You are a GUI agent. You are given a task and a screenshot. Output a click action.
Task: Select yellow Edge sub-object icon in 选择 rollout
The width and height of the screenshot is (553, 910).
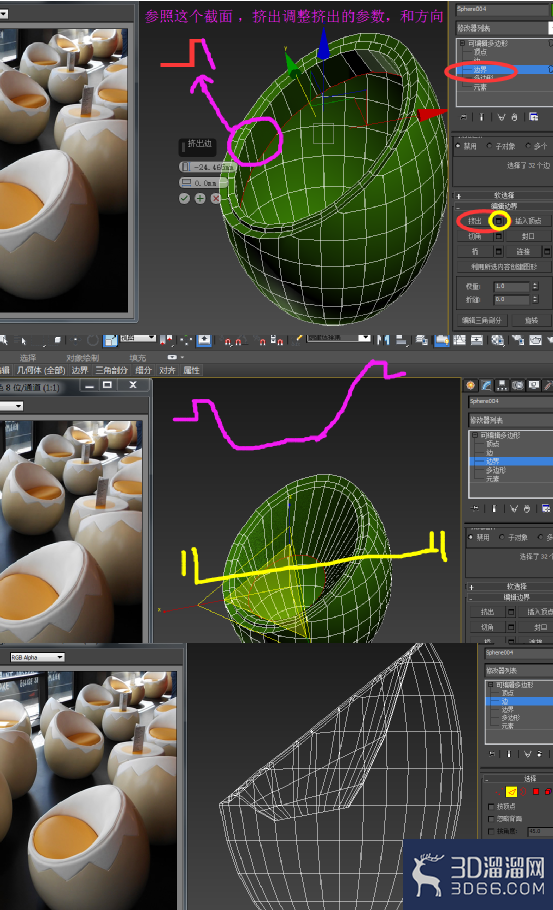[511, 792]
